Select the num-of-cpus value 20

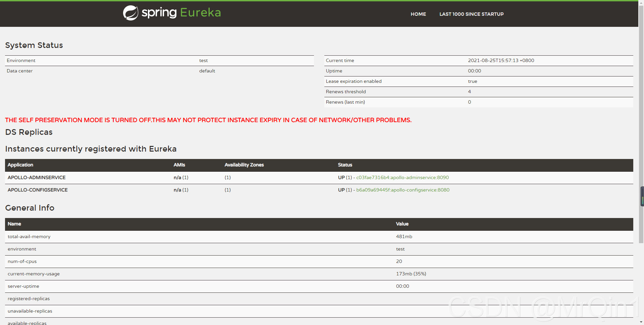pos(399,261)
